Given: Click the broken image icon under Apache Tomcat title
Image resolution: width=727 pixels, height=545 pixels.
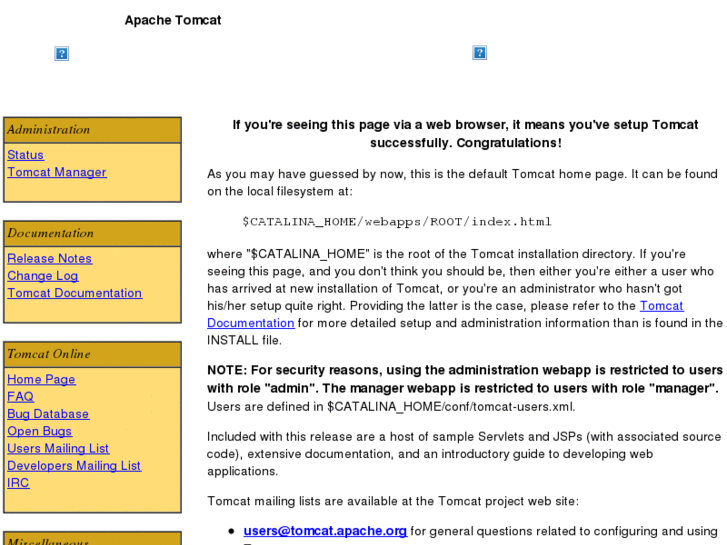Looking at the screenshot, I should point(62,53).
